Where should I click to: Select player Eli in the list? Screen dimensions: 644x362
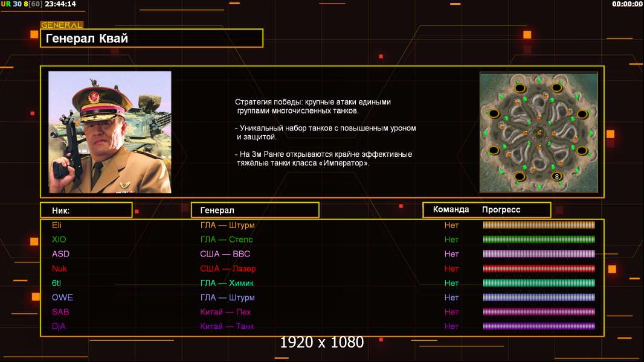coord(57,225)
